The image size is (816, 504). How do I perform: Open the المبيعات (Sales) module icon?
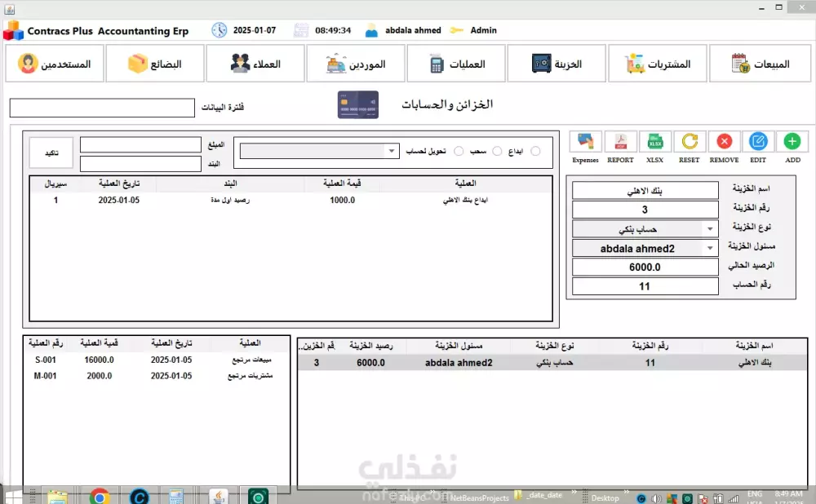(759, 63)
